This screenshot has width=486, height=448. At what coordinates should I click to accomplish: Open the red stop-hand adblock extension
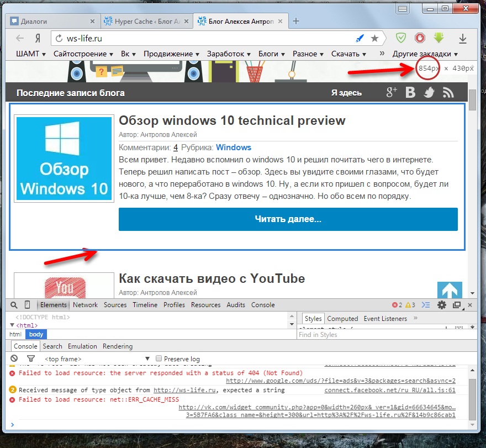point(420,38)
